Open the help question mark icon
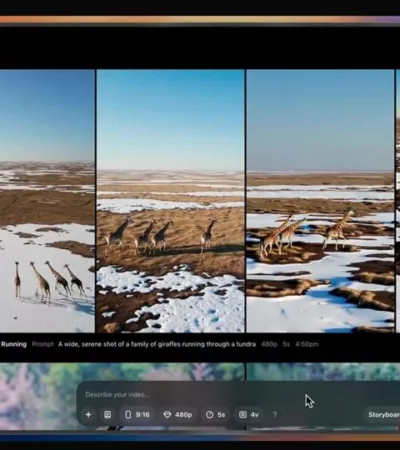Viewport: 400px width, 450px height. 275,415
